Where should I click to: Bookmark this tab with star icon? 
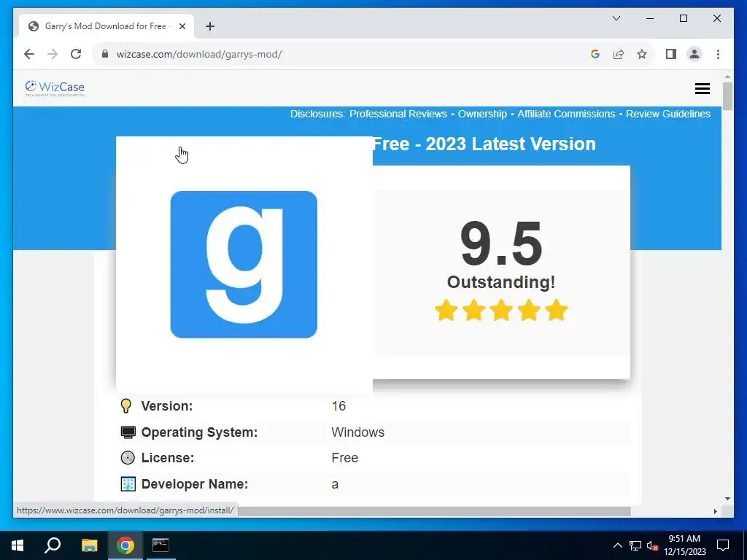[642, 54]
